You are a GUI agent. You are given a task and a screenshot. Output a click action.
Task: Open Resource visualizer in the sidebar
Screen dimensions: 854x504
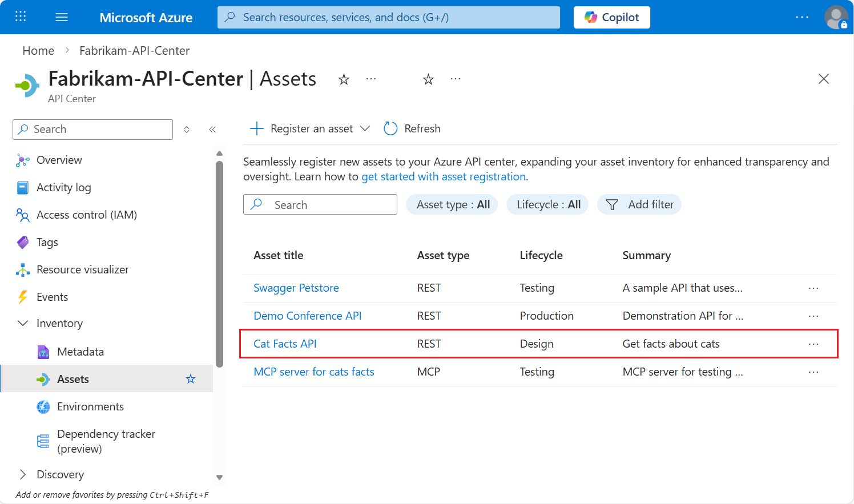click(x=83, y=269)
